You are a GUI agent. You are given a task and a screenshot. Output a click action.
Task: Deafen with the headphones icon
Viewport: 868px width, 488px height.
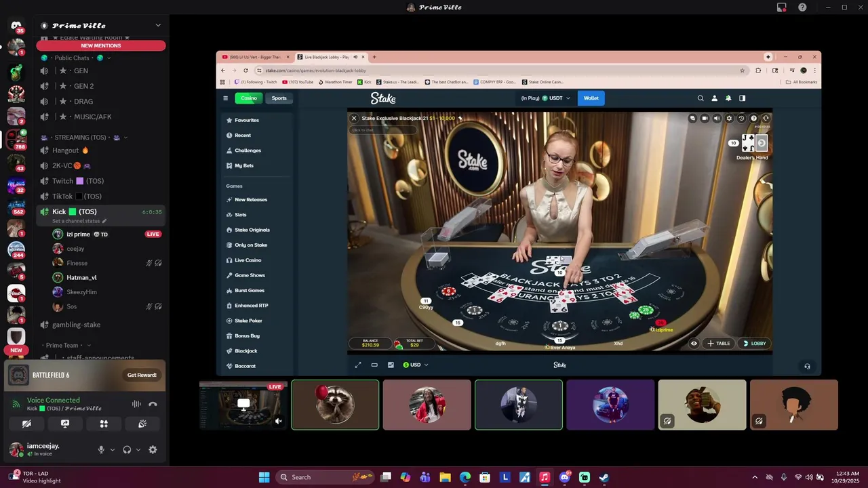(127, 449)
